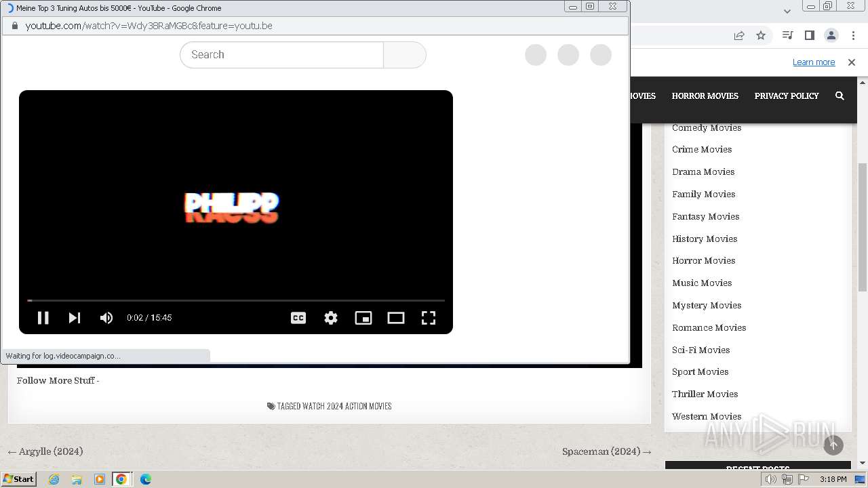Share this page icon in background Chrome

(x=739, y=35)
